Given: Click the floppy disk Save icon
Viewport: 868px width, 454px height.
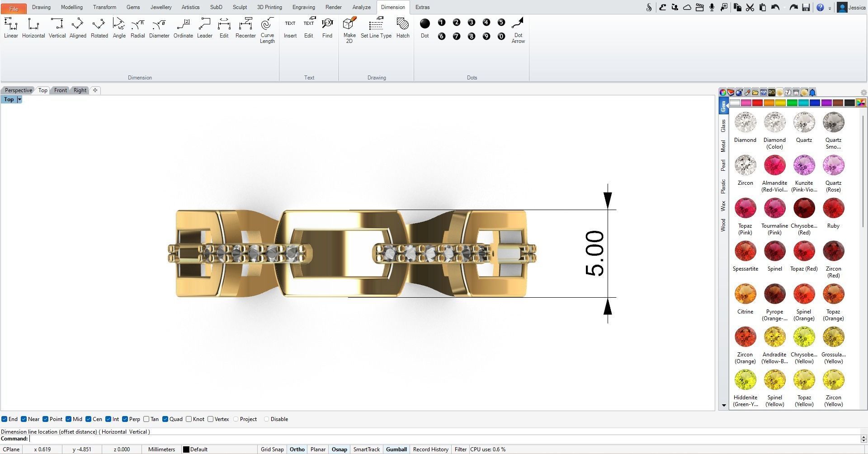Looking at the screenshot, I should (806, 7).
